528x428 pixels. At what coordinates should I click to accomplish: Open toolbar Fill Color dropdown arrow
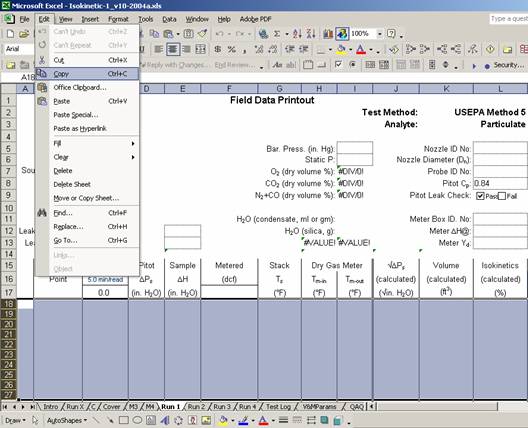click(351, 50)
